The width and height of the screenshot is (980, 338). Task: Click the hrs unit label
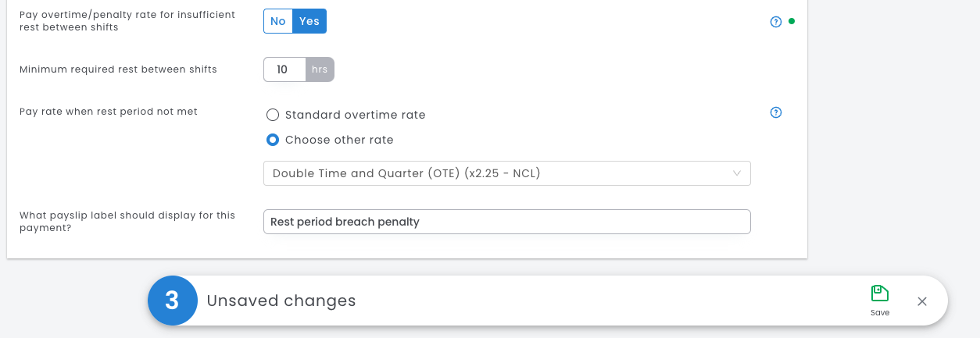click(x=320, y=69)
